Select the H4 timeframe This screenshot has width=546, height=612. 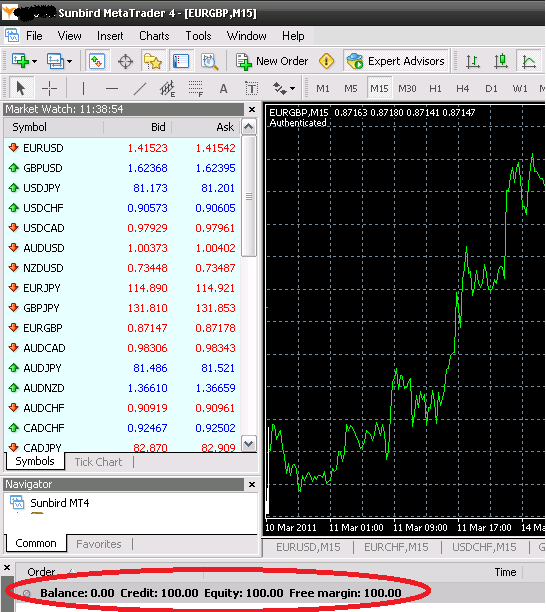[462, 89]
